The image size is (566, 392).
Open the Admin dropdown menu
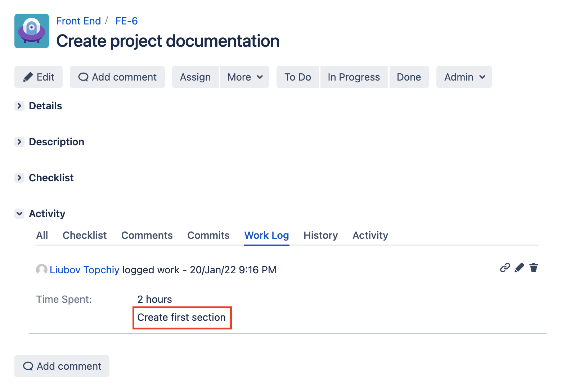point(464,77)
